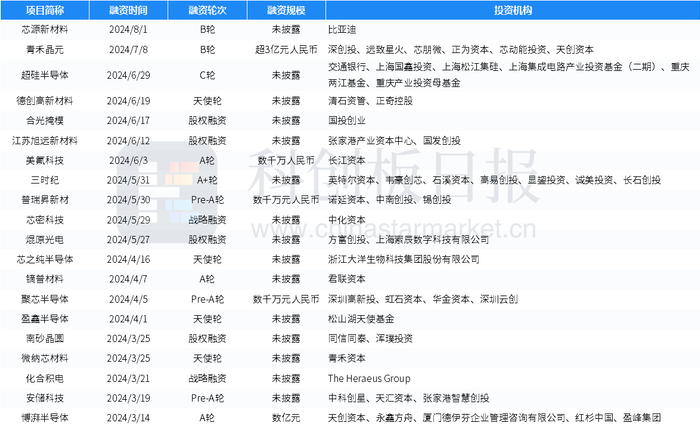Click the investor cell 浙江大洋生物科技集团股份有限公司
The width and height of the screenshot is (700, 429).
click(404, 259)
